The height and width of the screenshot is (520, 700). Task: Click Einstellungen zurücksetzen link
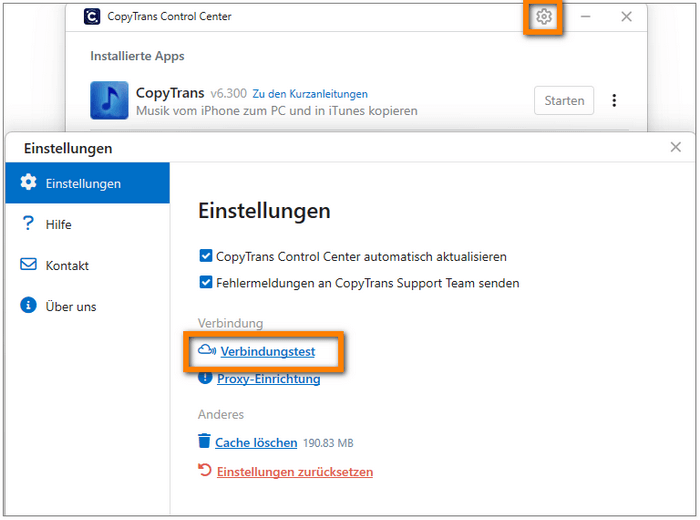(295, 472)
